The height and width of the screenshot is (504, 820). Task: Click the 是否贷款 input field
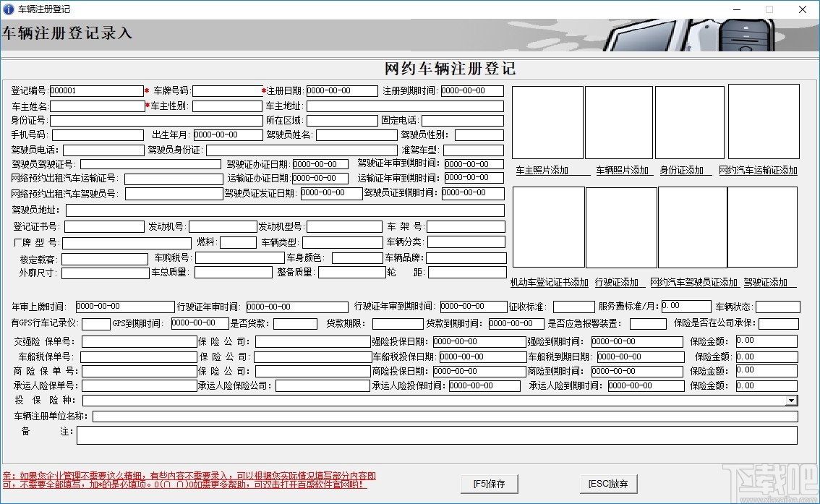[295, 324]
